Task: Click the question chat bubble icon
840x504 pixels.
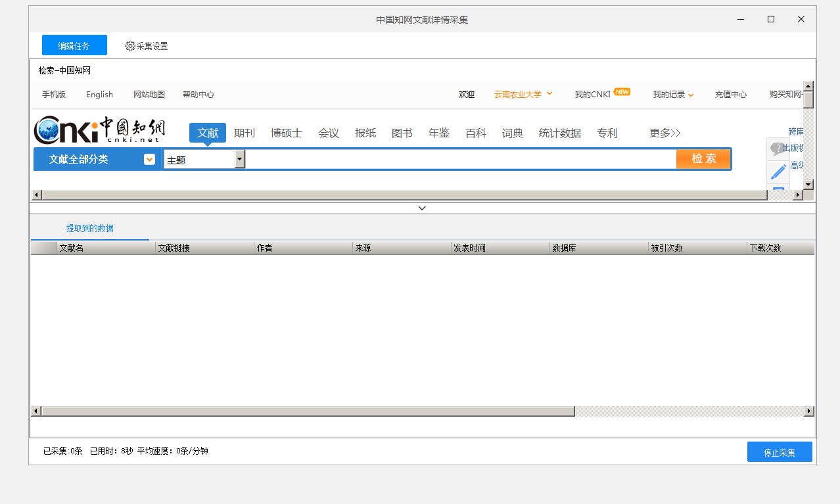Action: pos(778,149)
